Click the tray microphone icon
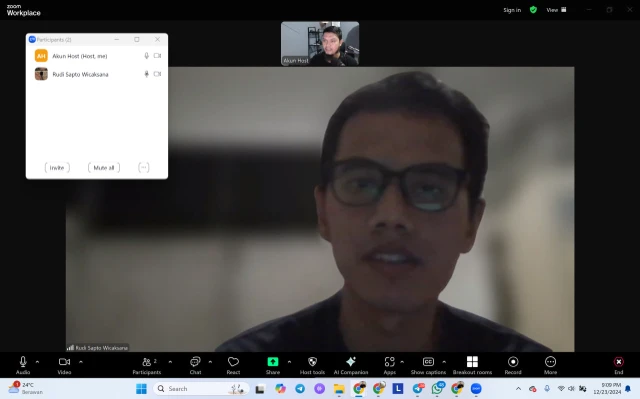The image size is (640, 399). pyautogui.click(x=547, y=389)
